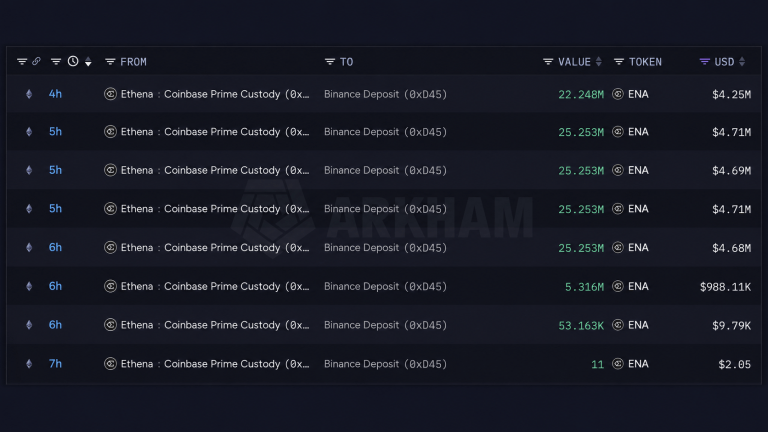Open the USD column filter
Screen dimensions: 768x432
704,62
